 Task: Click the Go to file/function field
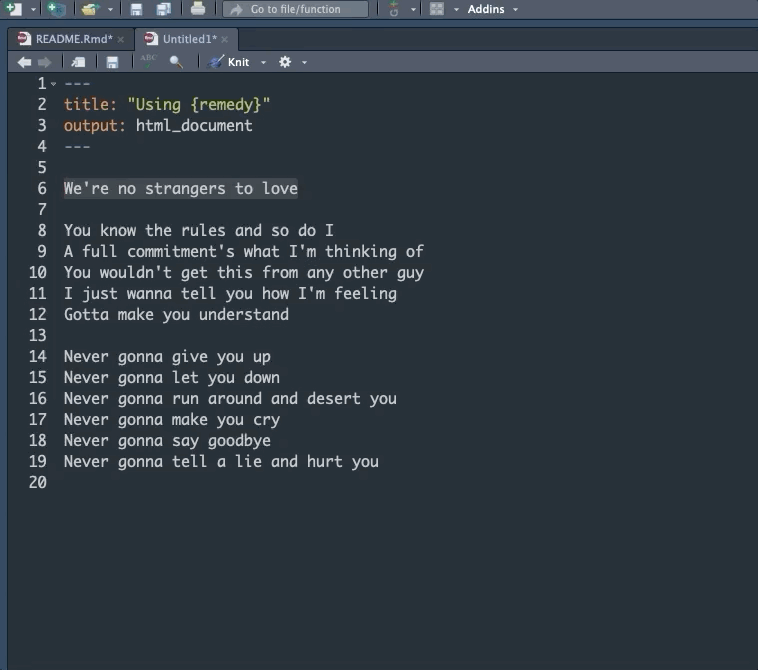point(295,9)
